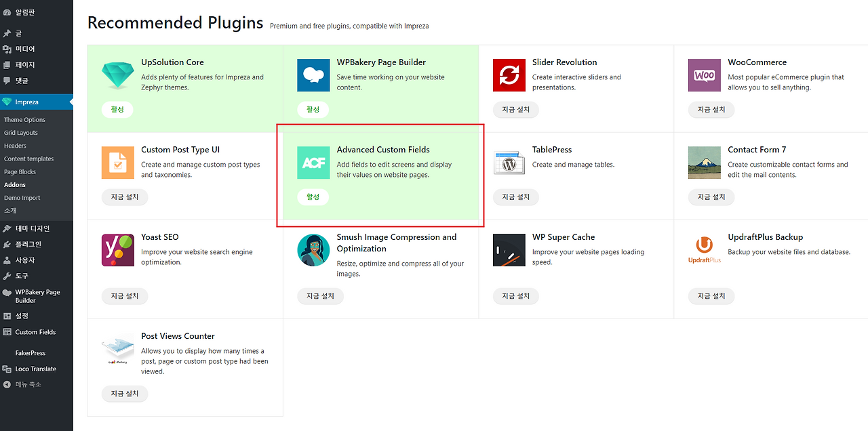
Task: Collapse the menu with 메뉴 축소
Action: 37,384
